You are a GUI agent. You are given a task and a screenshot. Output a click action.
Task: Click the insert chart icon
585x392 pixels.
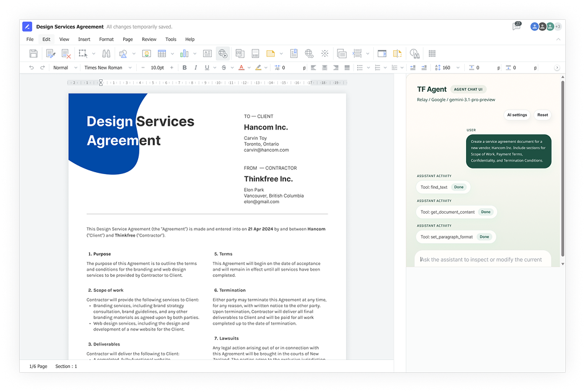click(184, 53)
